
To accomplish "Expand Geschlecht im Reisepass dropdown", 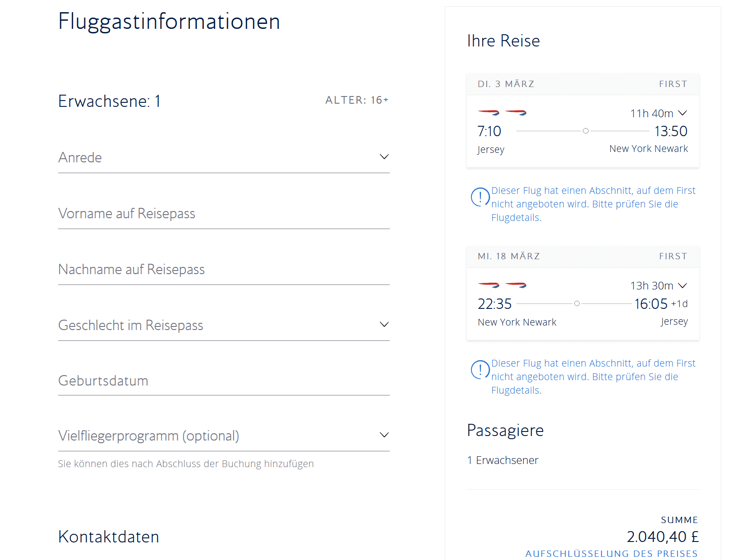I will click(223, 325).
